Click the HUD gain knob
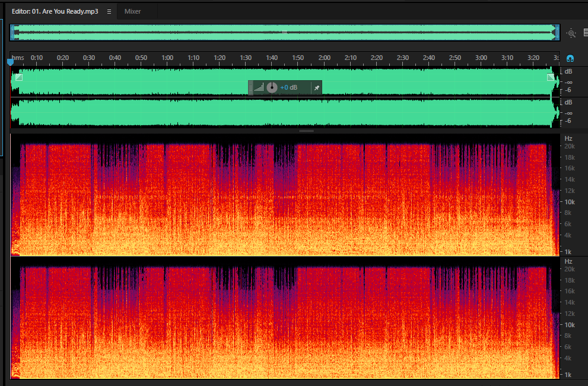 272,87
